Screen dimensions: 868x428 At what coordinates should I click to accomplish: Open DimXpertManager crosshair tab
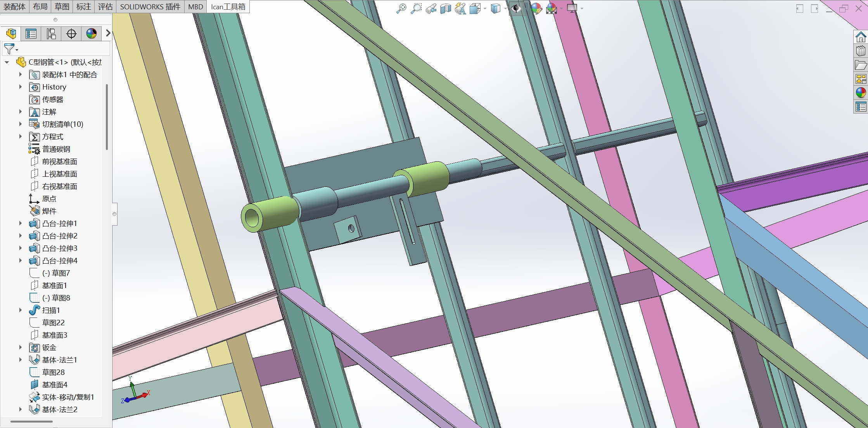pyautogui.click(x=71, y=34)
